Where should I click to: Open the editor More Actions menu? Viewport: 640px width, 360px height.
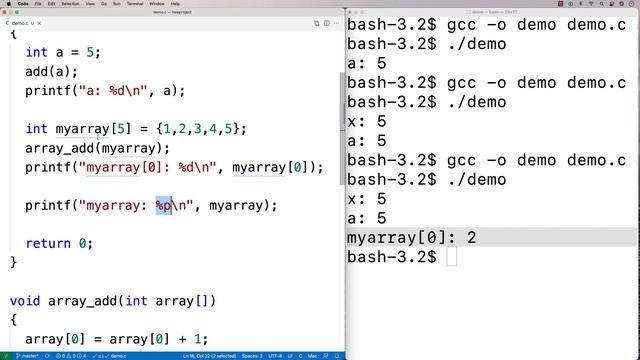(336, 23)
